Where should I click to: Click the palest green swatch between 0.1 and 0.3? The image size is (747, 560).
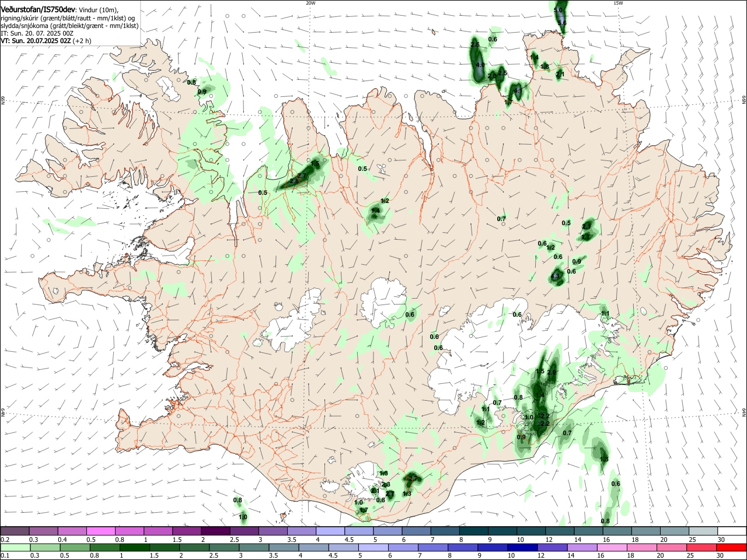tap(15, 547)
